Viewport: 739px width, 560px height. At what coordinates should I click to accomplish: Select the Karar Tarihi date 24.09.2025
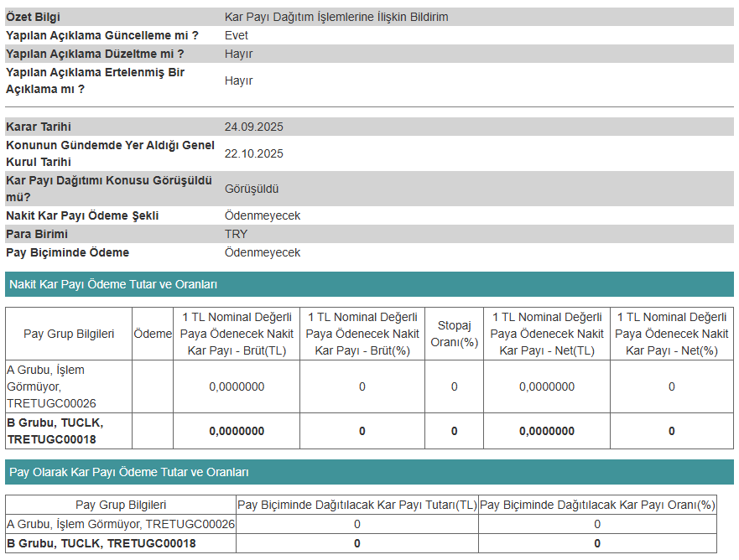(254, 127)
